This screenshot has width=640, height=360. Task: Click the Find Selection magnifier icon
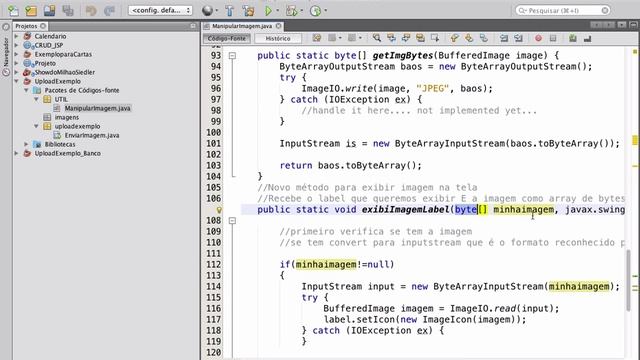[x=377, y=38]
